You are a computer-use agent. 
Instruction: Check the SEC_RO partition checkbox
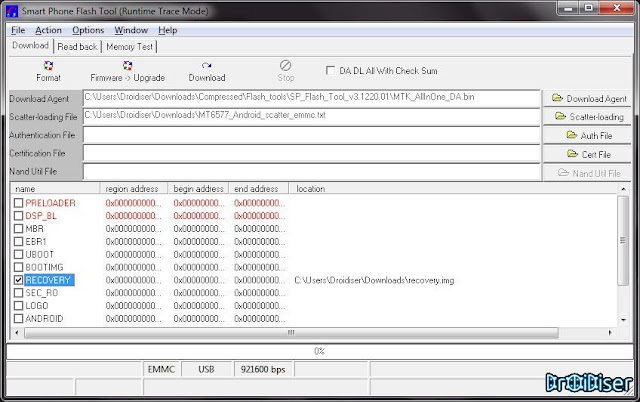pos(18,293)
